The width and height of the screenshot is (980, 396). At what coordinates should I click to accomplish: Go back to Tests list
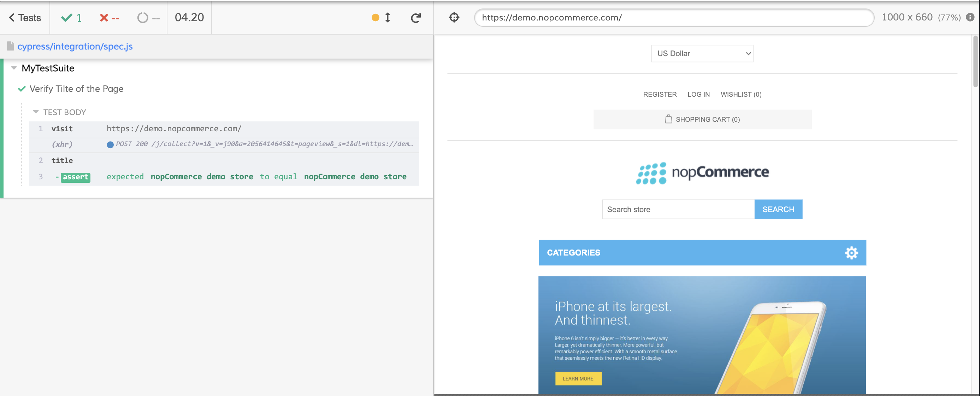[x=24, y=18]
